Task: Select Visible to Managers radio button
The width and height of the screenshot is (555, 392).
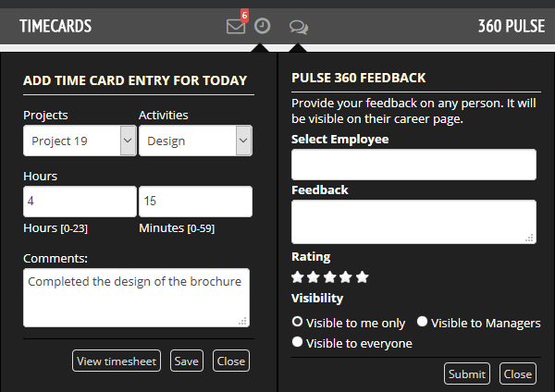Action: pyautogui.click(x=422, y=321)
